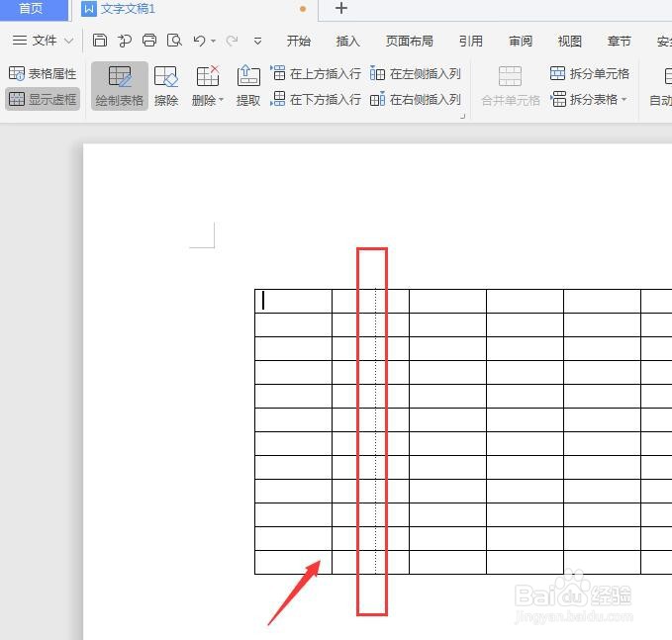
Task: Click the first table cell with cursor
Action: pyautogui.click(x=293, y=301)
